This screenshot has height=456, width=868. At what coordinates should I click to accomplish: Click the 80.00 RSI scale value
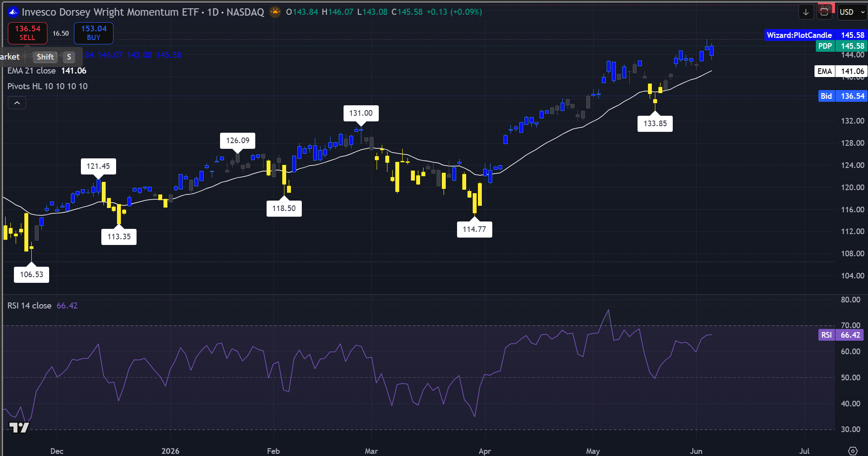851,300
